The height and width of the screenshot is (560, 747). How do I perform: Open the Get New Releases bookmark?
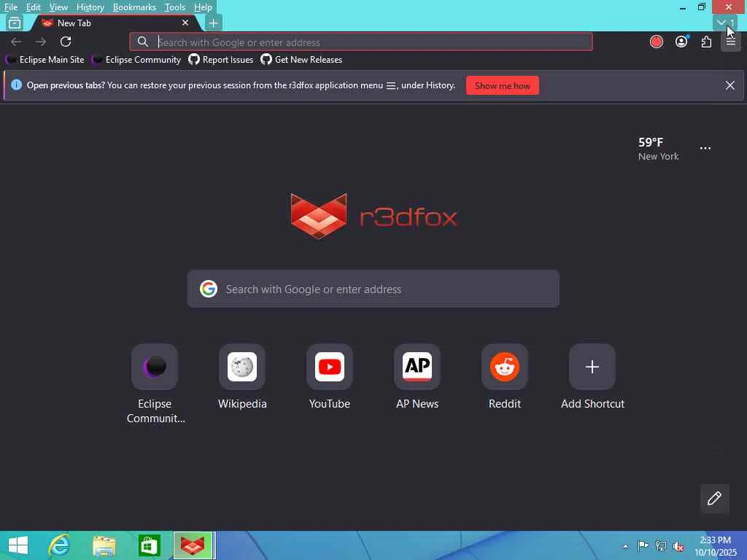[x=301, y=60]
